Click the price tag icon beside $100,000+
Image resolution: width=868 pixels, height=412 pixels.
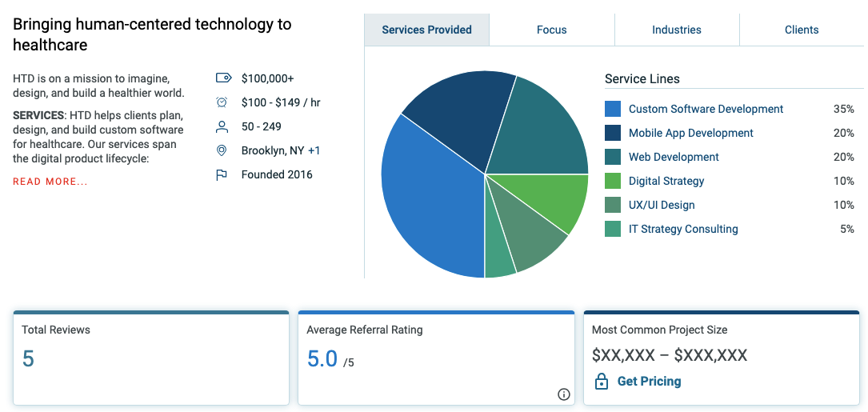click(x=223, y=78)
